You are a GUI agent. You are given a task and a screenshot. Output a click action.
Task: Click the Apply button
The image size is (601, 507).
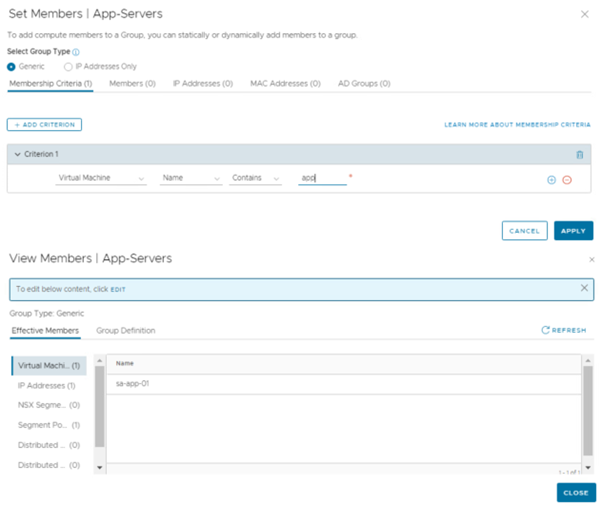[x=573, y=231]
